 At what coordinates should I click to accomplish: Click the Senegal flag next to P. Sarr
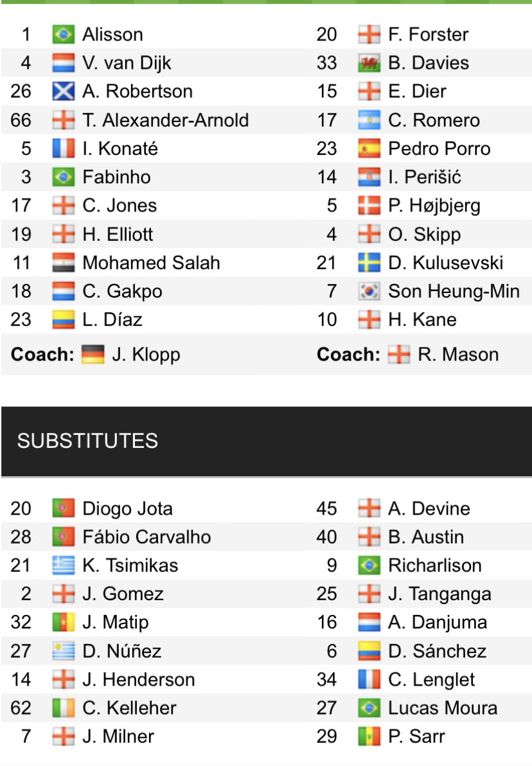369,736
